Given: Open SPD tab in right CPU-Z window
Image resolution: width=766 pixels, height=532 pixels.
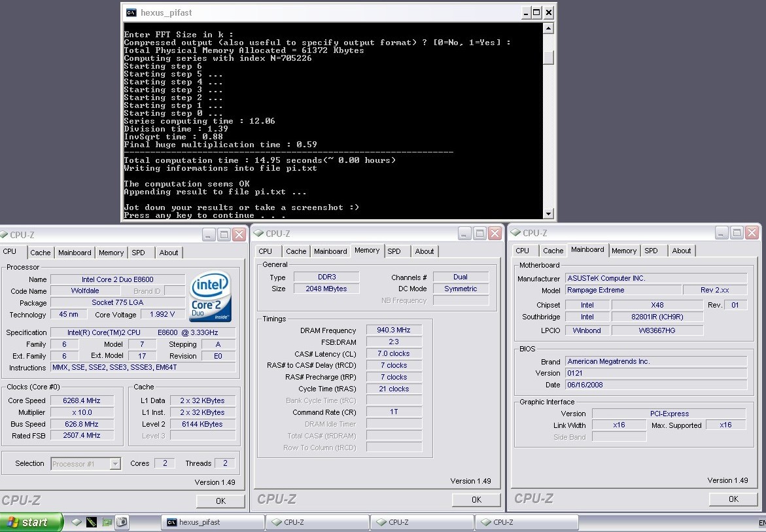Looking at the screenshot, I should click(x=651, y=251).
